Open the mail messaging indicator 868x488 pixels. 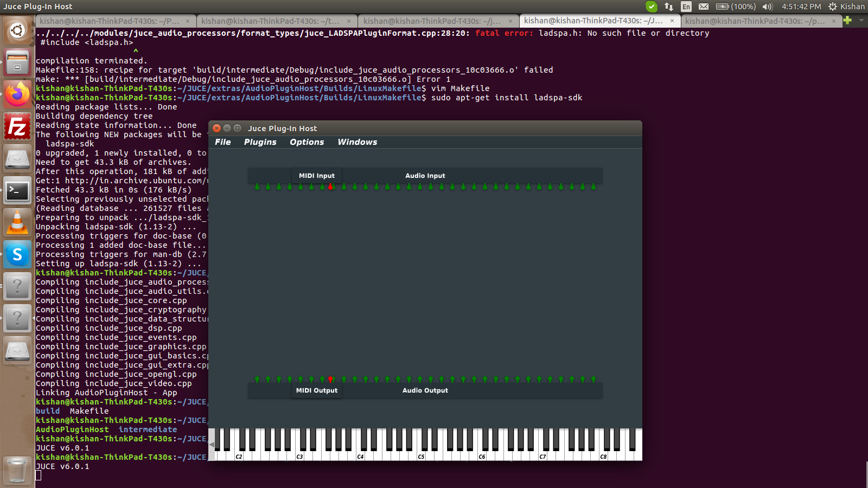point(704,7)
